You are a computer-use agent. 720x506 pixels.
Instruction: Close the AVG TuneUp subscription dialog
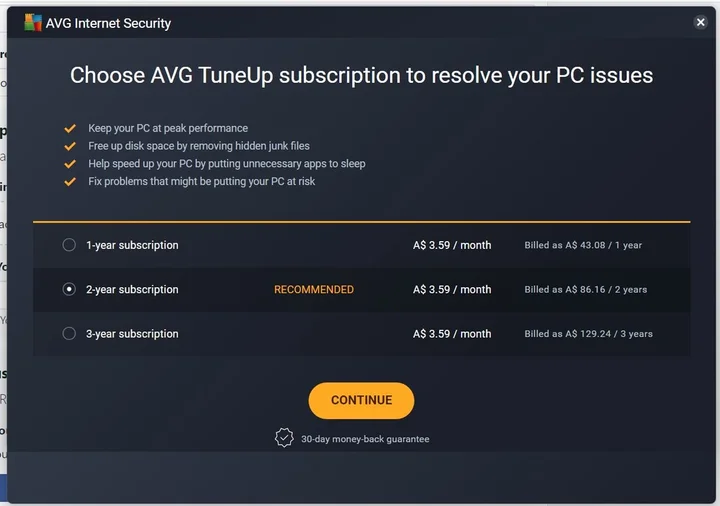coord(700,22)
